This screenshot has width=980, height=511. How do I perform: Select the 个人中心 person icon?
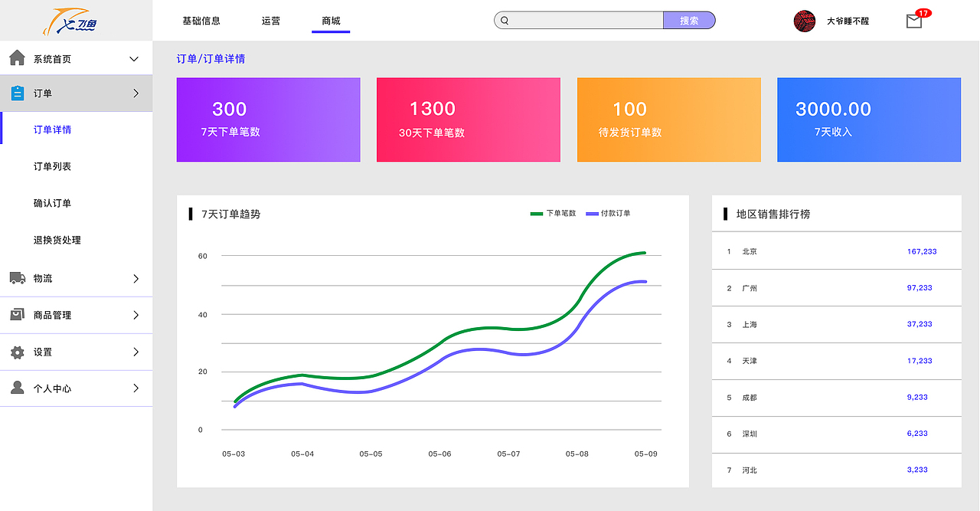click(x=17, y=388)
